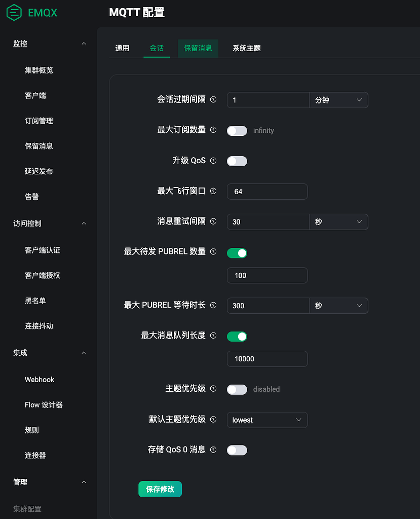Click the 最大飞行窗口 help icon

tap(213, 191)
